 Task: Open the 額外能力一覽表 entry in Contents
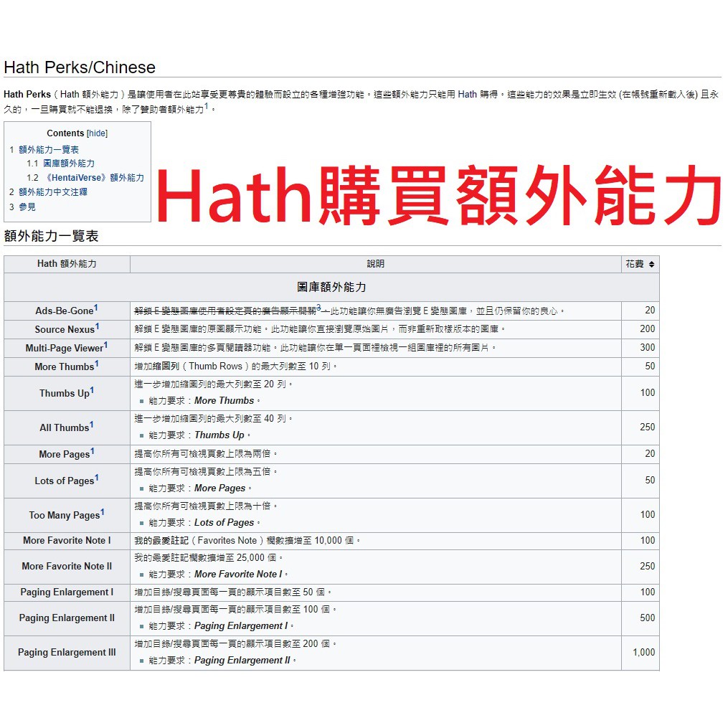coord(49,150)
